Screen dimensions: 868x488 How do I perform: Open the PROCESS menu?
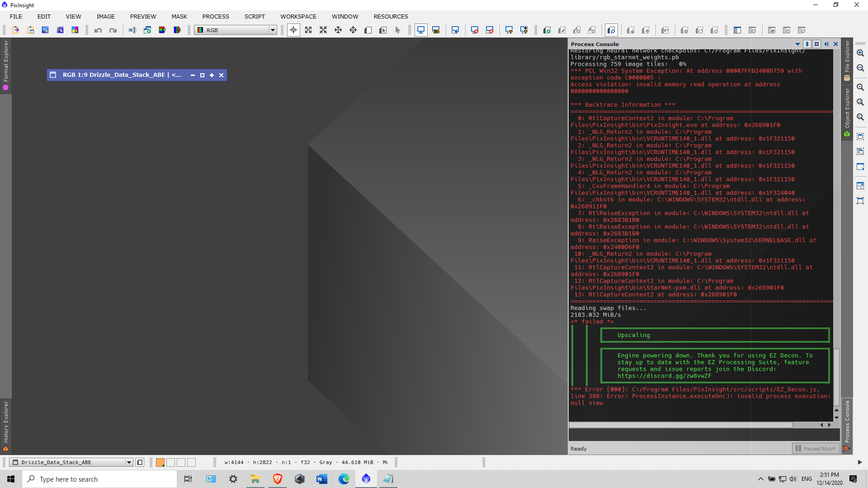216,16
